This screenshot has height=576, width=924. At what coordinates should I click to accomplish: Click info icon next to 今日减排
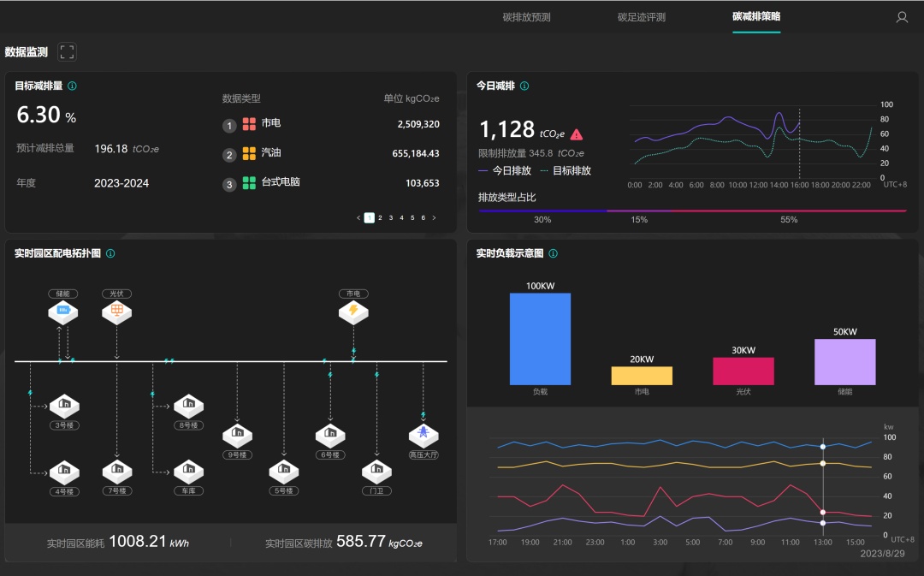click(x=524, y=86)
